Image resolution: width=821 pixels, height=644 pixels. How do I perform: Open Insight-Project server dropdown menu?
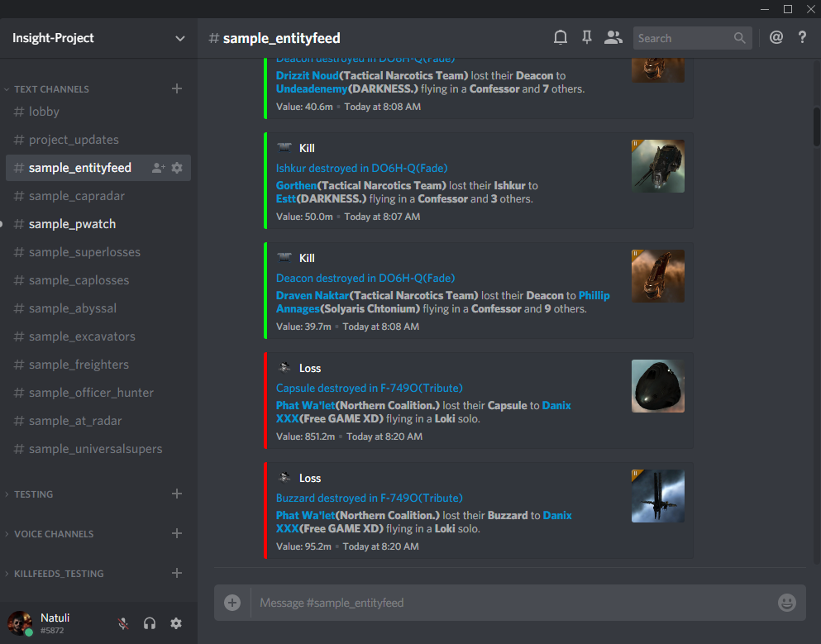coord(179,38)
